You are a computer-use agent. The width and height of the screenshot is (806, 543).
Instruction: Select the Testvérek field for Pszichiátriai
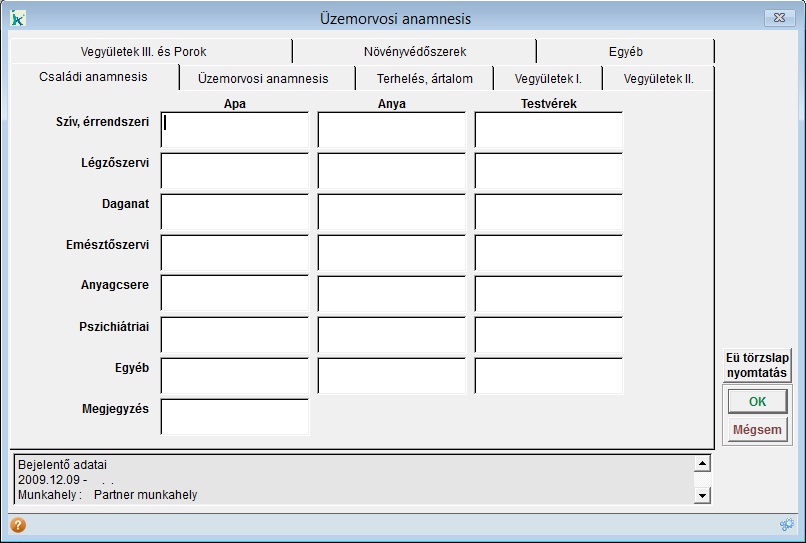click(x=549, y=335)
